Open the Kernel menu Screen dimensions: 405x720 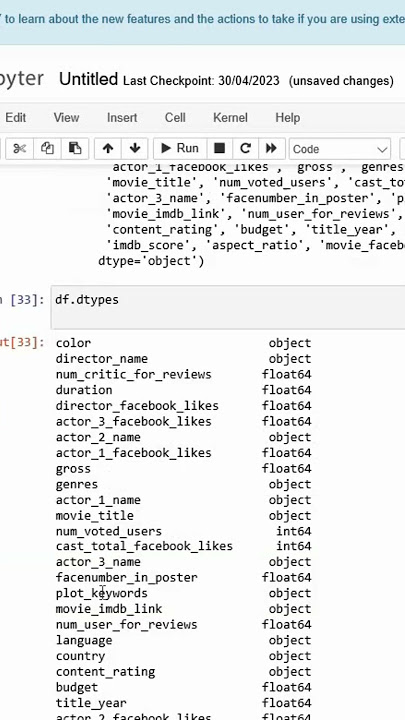(230, 118)
